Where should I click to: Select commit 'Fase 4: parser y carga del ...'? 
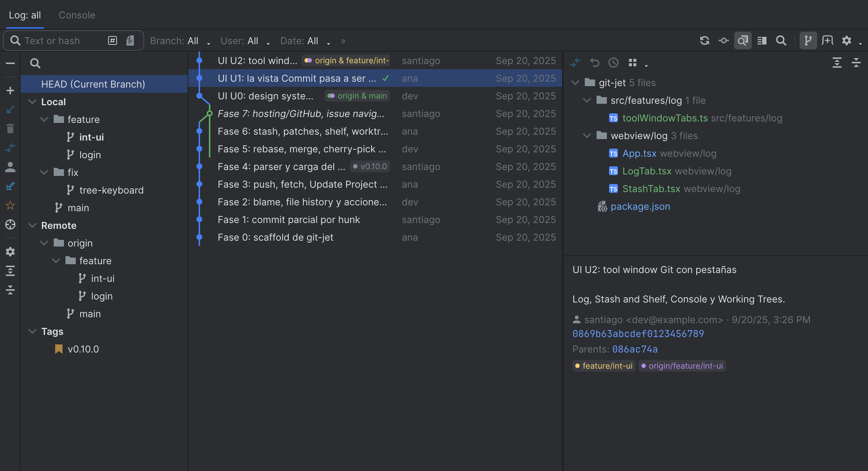375,166
